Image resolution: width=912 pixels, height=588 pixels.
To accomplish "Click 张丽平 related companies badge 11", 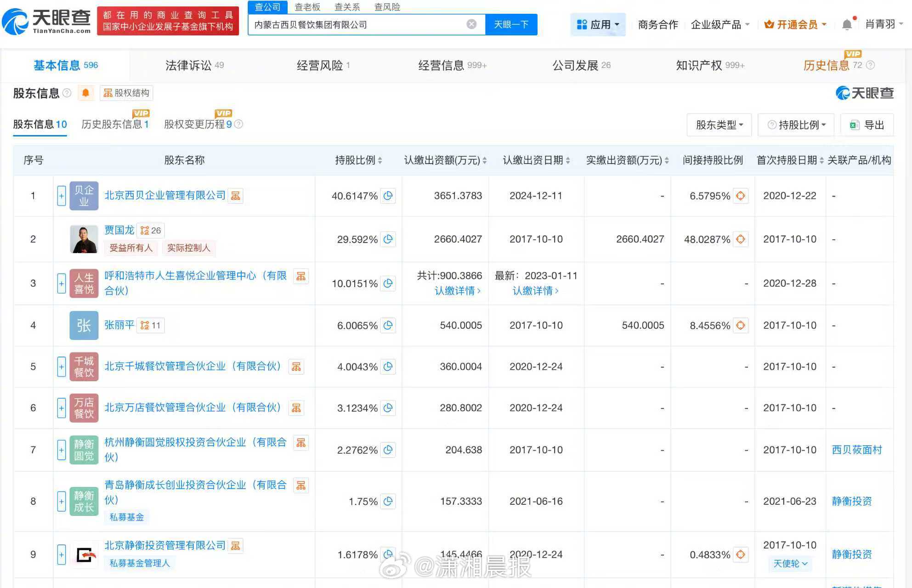I will pos(151,325).
